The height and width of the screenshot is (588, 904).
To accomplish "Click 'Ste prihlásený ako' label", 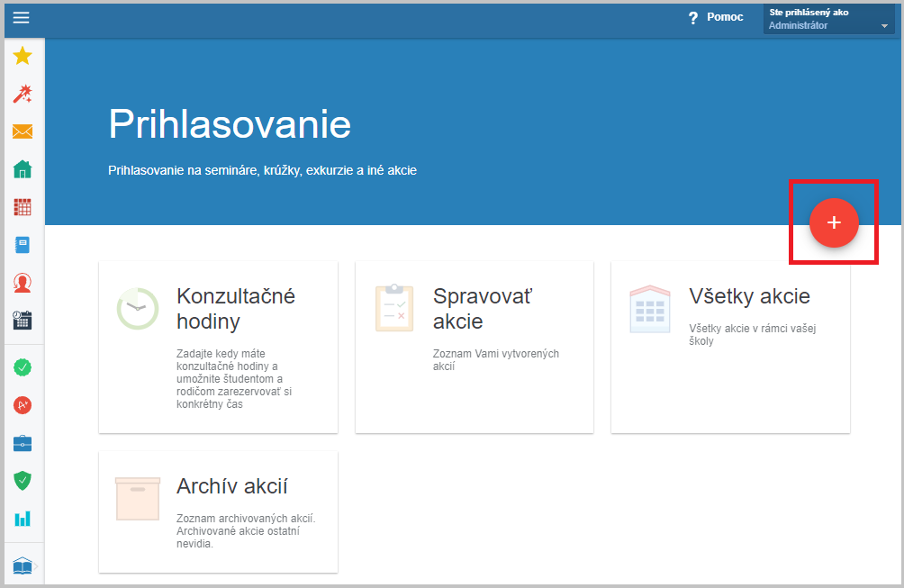I will pyautogui.click(x=809, y=12).
